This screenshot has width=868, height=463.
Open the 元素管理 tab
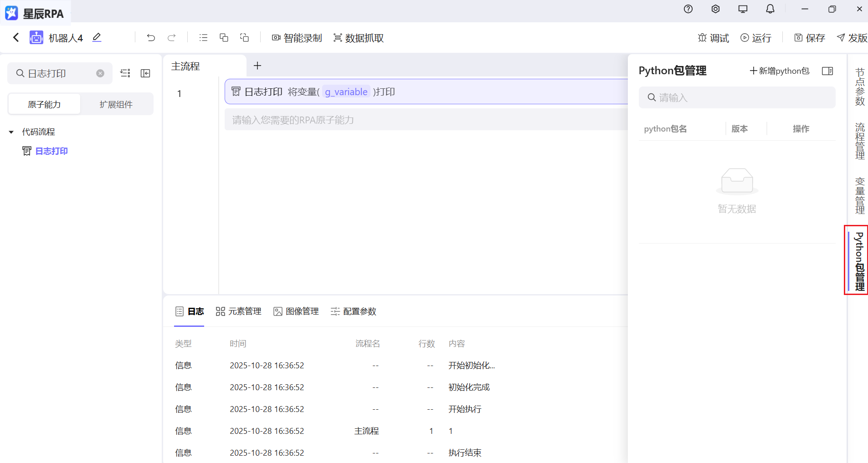click(239, 311)
